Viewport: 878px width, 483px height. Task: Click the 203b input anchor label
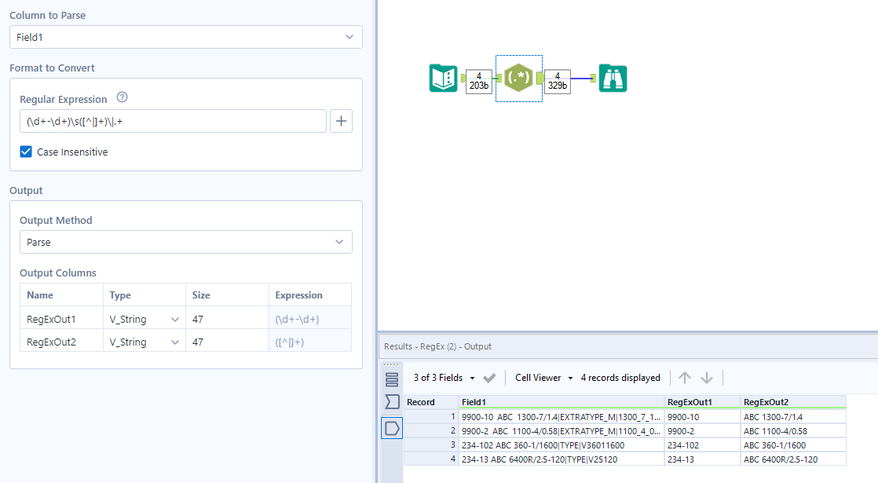coord(479,81)
